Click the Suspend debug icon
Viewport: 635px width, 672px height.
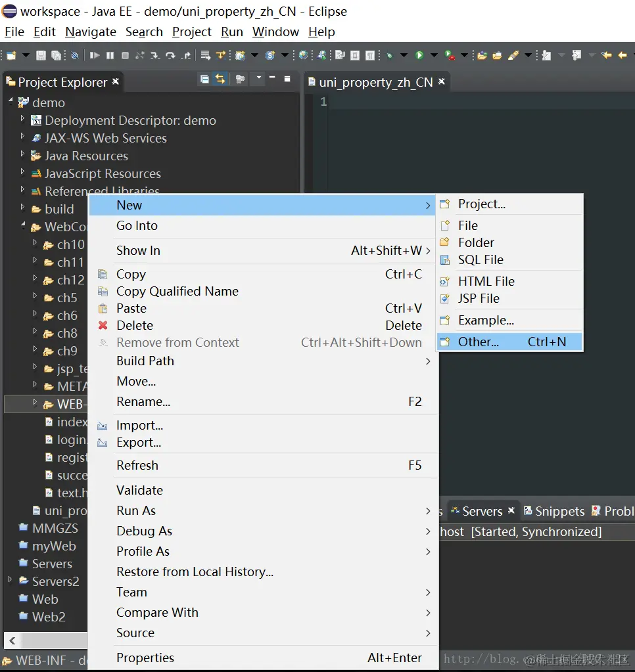tap(110, 55)
